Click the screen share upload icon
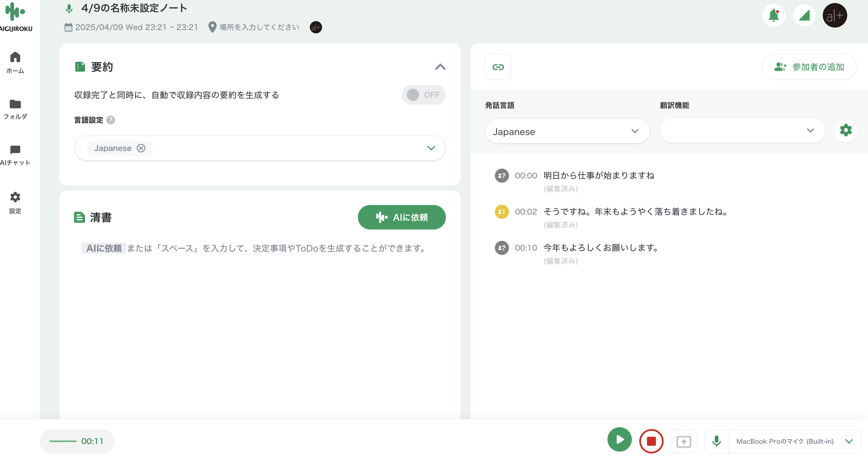The image size is (868, 459). [x=684, y=442]
